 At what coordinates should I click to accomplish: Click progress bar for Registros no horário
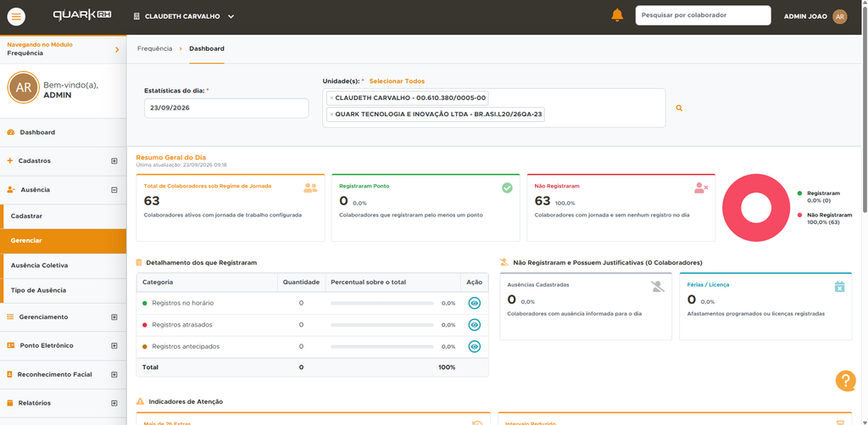pyautogui.click(x=382, y=303)
